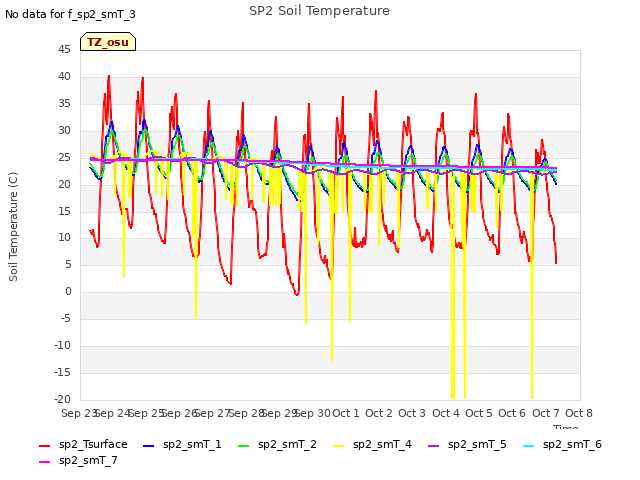Click the Soil Temperature (C) axis label
The width and height of the screenshot is (640, 480).
point(13,227)
